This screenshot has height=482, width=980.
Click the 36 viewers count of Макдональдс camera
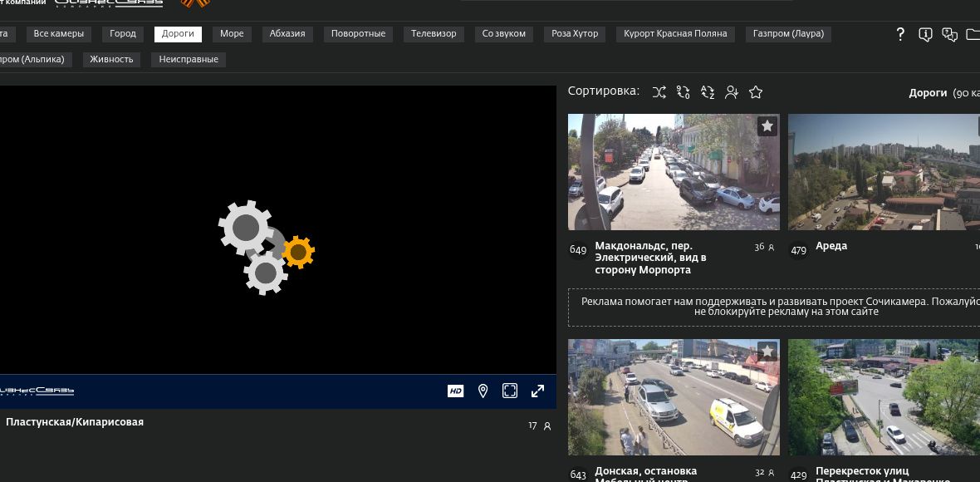(x=764, y=247)
